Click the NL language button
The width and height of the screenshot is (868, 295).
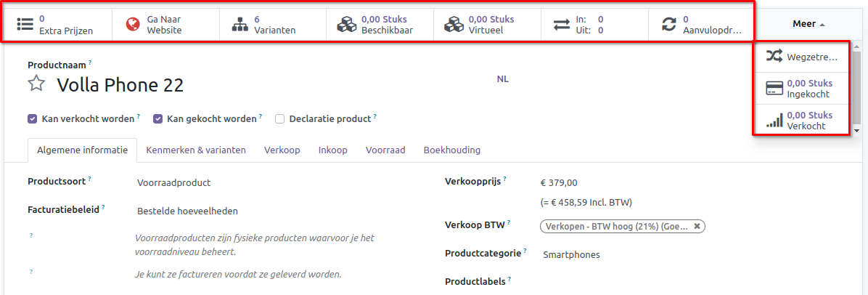(502, 78)
